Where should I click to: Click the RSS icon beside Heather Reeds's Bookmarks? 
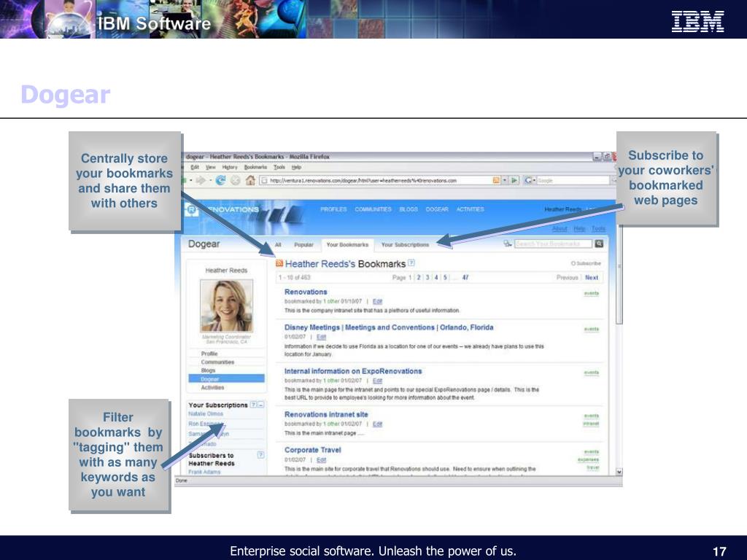279,263
